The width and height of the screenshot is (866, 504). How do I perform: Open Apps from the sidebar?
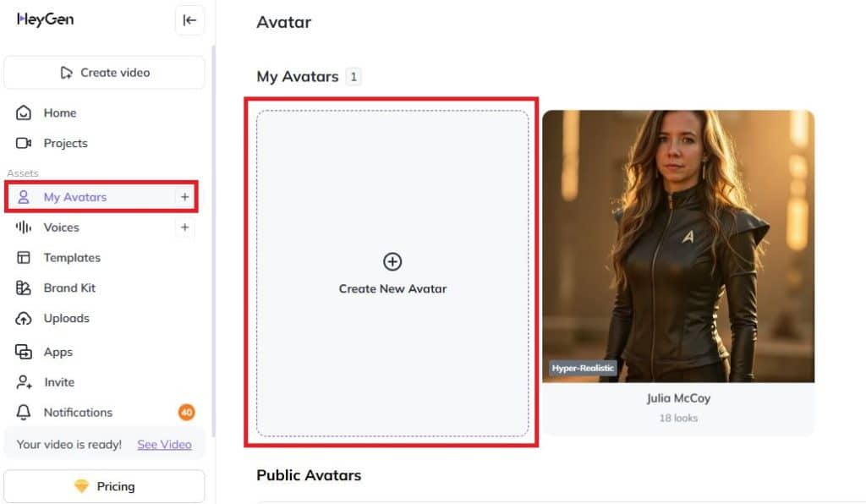click(58, 352)
